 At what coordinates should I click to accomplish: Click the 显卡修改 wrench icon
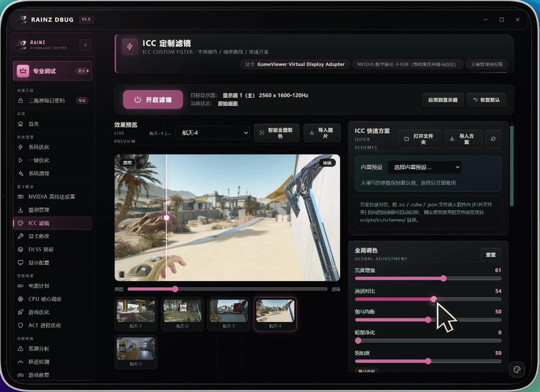tap(21, 236)
